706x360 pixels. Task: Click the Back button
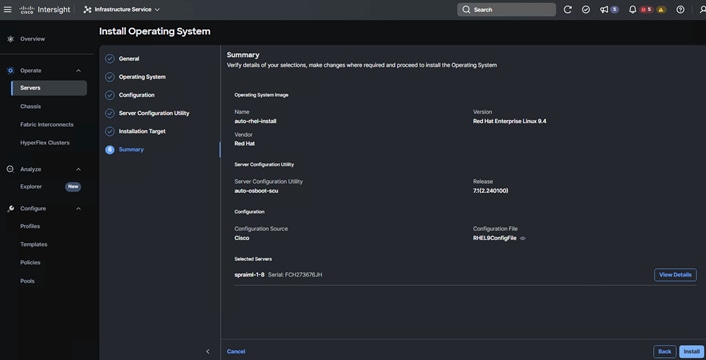point(665,351)
